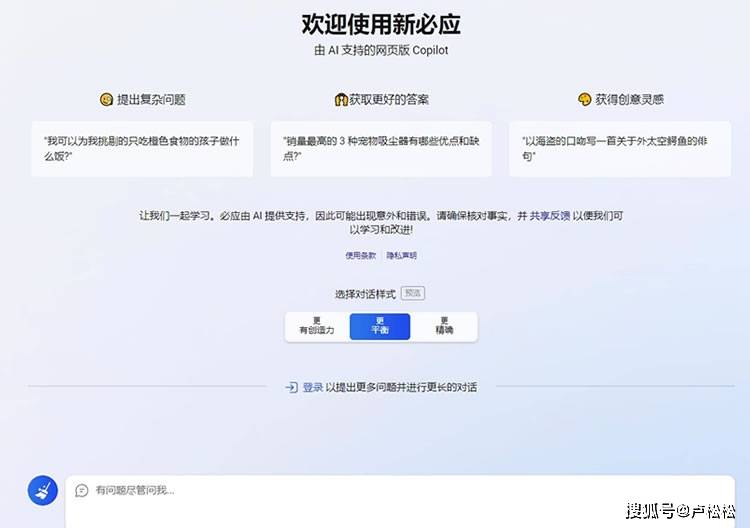
Task: Open the 共享反馈 link
Action: (x=550, y=216)
